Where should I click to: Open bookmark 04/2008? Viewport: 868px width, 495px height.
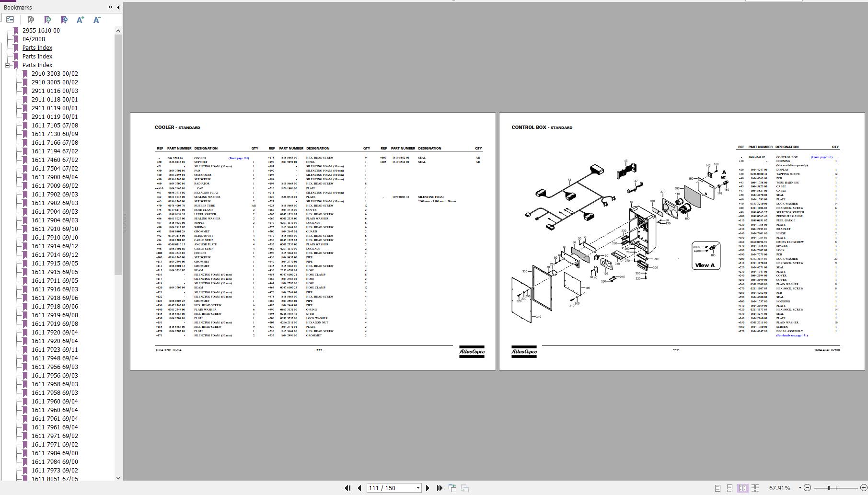coord(34,39)
